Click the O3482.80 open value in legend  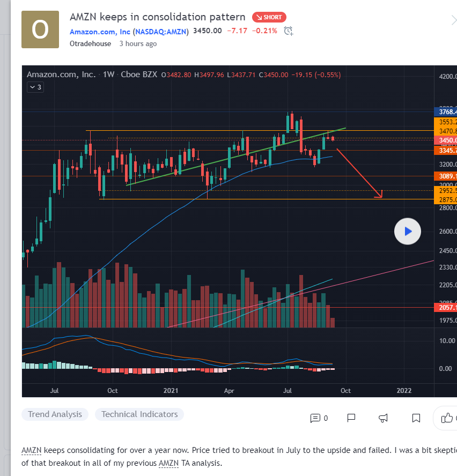coord(176,75)
